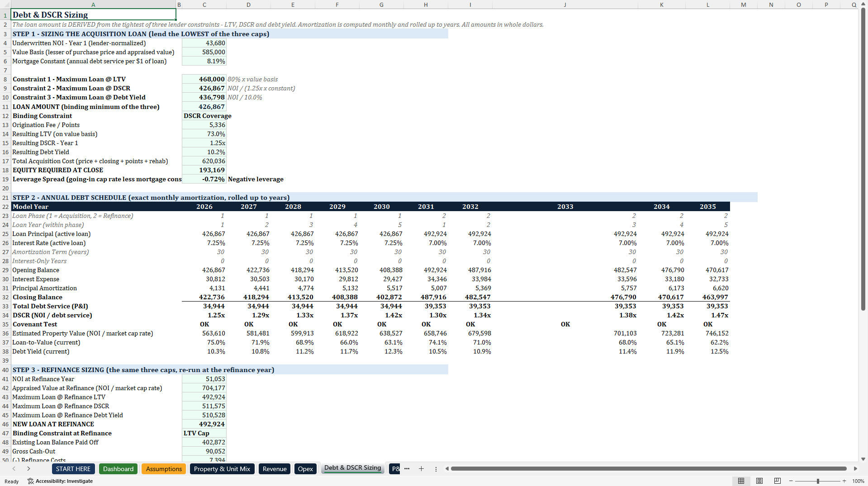The width and height of the screenshot is (868, 486).
Task: Click the tab bar split handle dots
Action: 436,469
